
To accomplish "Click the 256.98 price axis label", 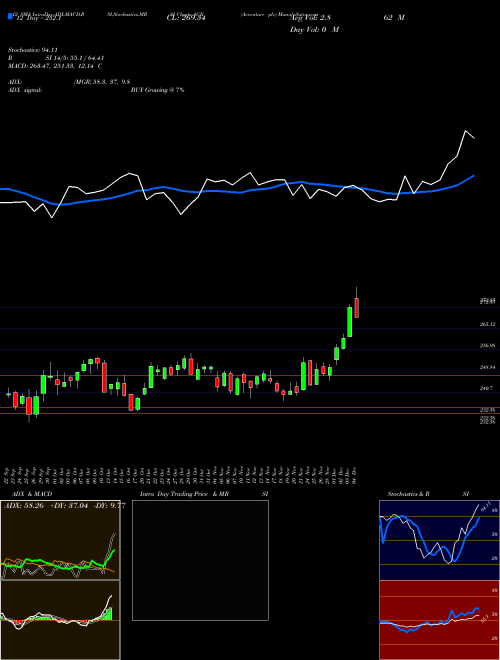I will (x=487, y=346).
